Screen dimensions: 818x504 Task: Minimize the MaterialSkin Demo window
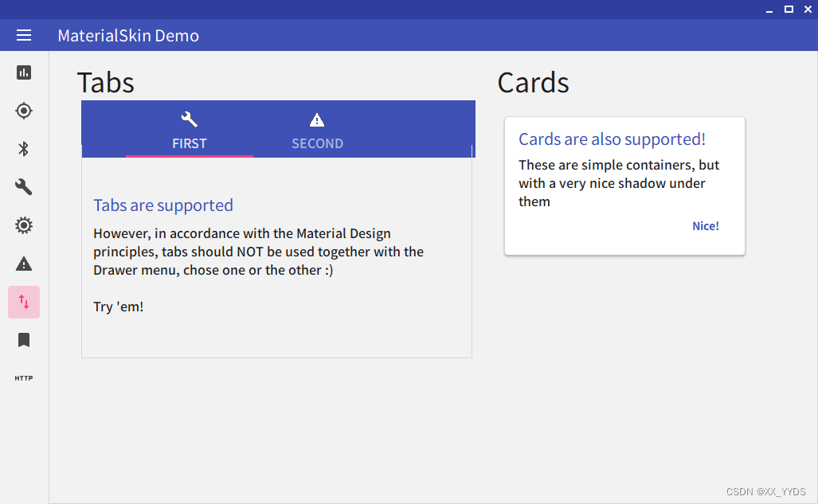tap(769, 10)
